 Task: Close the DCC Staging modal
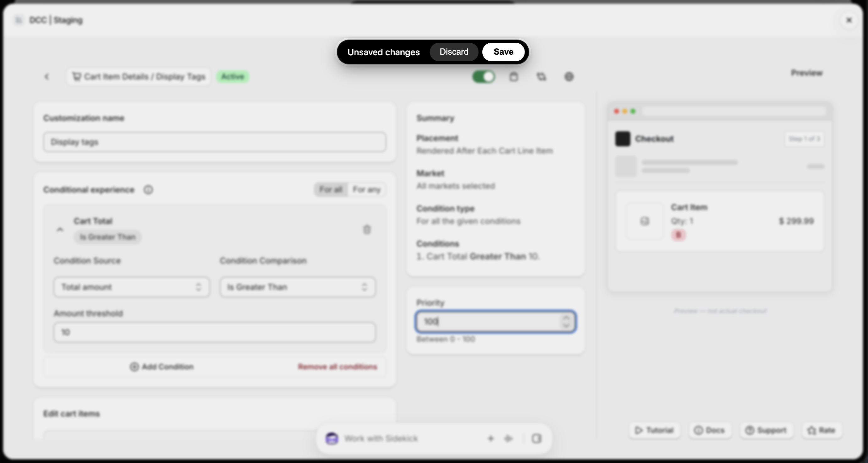click(x=849, y=20)
